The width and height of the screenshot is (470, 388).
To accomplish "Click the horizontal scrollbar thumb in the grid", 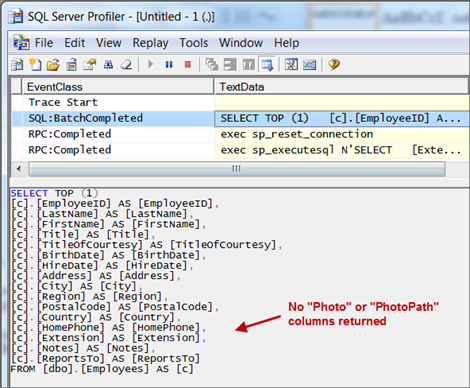I will point(237,169).
